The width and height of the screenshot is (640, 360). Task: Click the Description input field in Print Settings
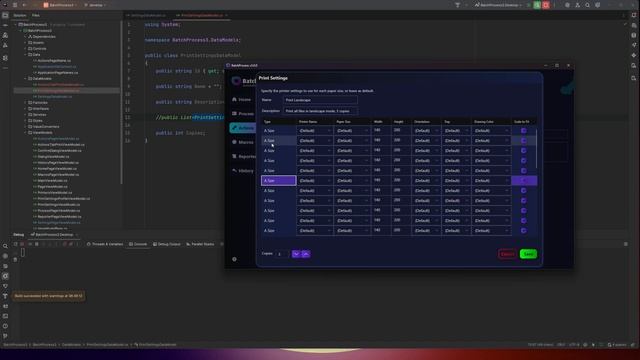point(320,111)
